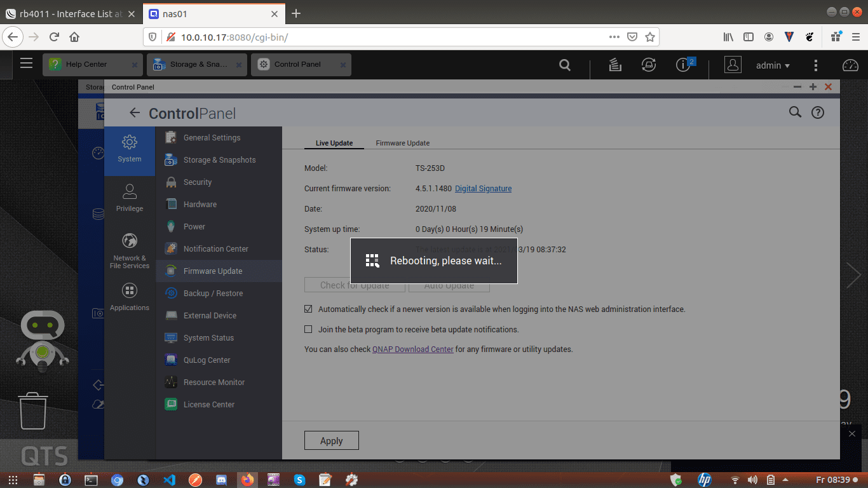Go to browser home page

pos(74,37)
